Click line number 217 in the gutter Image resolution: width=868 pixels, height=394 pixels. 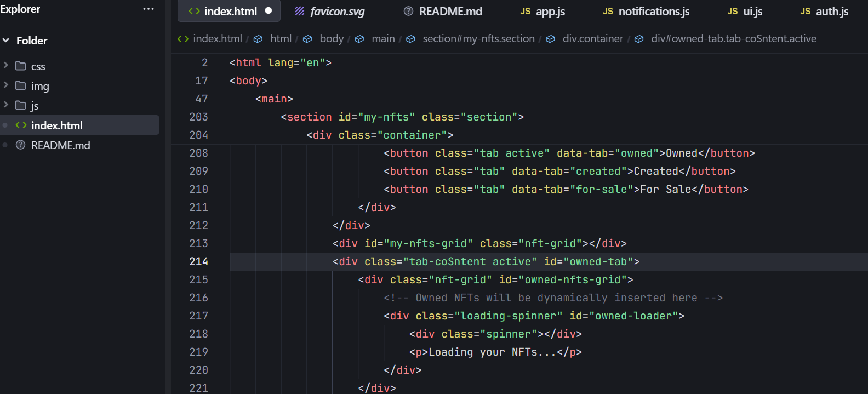click(x=198, y=316)
